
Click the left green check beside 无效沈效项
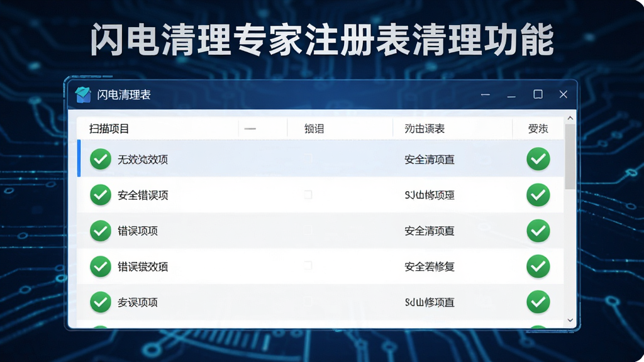[101, 159]
